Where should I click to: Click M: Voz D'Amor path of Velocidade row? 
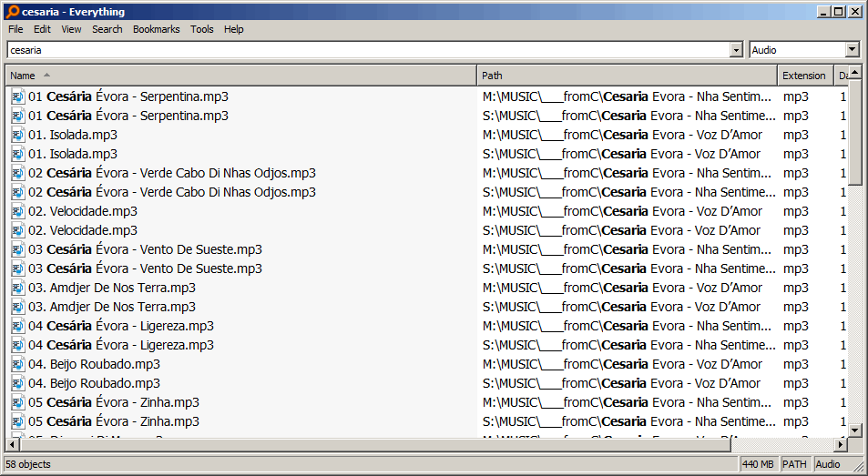[623, 211]
